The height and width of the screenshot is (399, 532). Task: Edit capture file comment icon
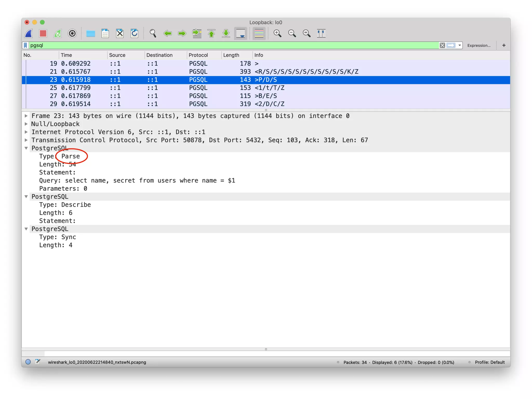click(x=38, y=362)
